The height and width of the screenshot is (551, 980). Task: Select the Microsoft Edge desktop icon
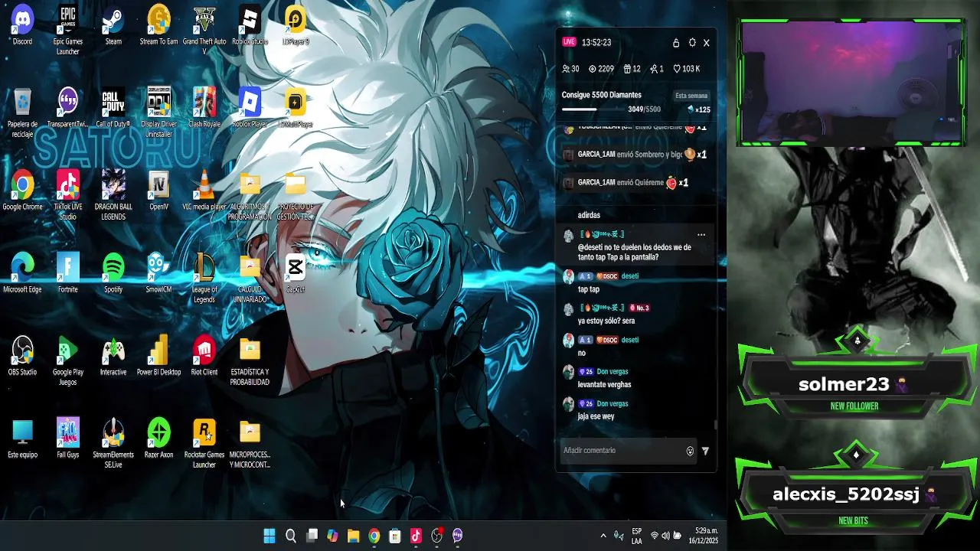(22, 273)
